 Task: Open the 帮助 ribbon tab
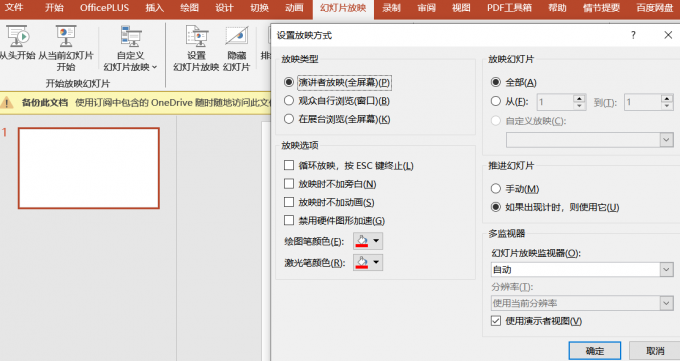click(557, 8)
